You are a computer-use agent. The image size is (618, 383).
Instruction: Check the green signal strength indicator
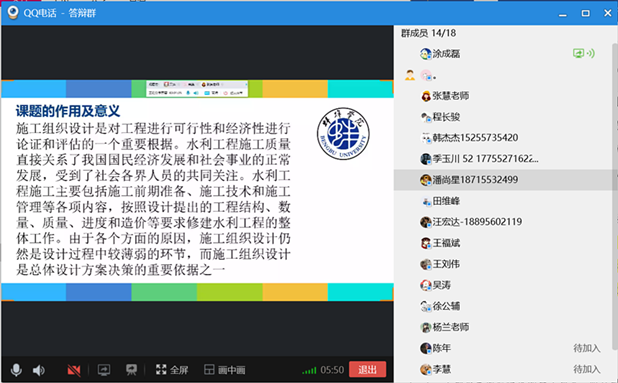click(x=309, y=370)
